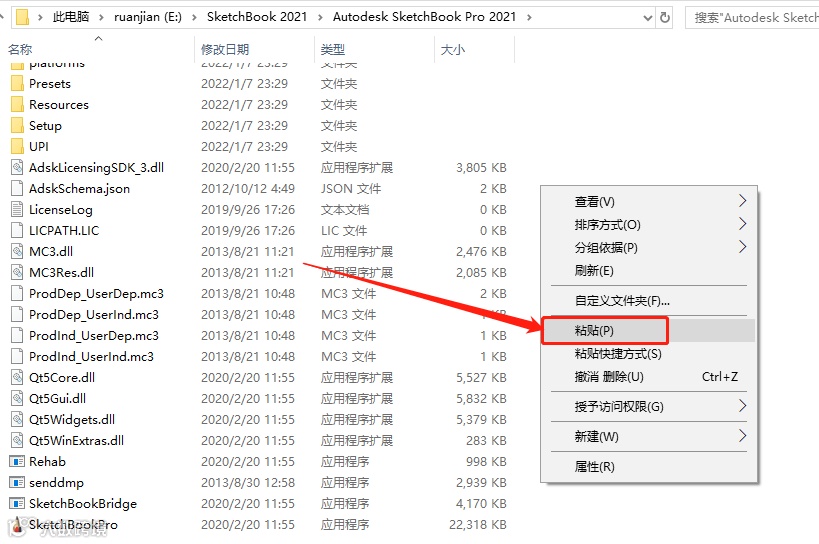Sort by the 大小 column header

(453, 50)
